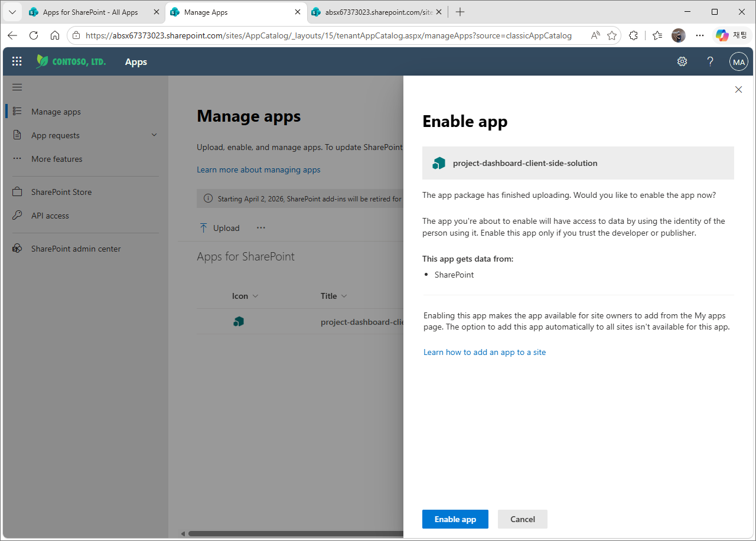
Task: Go back with the browser back arrow
Action: (x=12, y=35)
